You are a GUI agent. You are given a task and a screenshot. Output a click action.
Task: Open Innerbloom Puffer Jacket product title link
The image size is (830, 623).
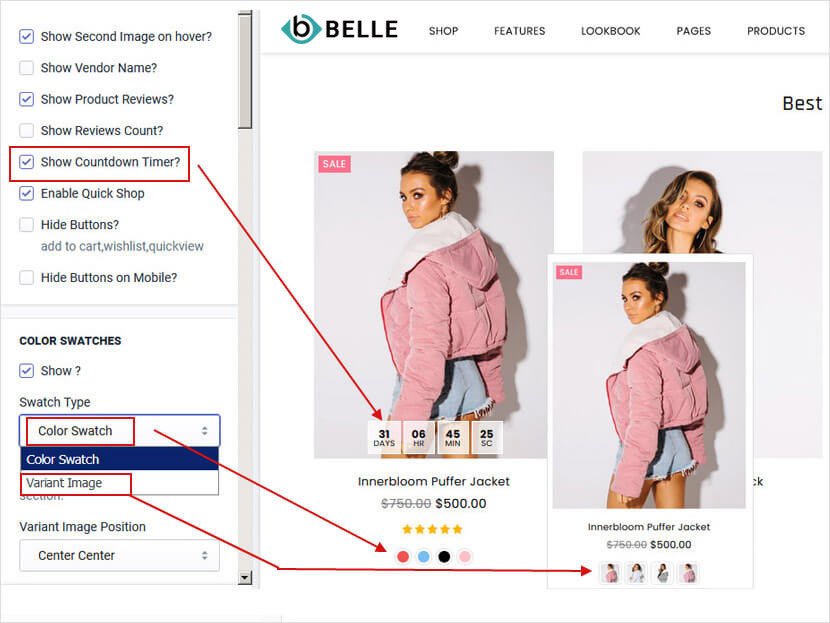tap(434, 481)
